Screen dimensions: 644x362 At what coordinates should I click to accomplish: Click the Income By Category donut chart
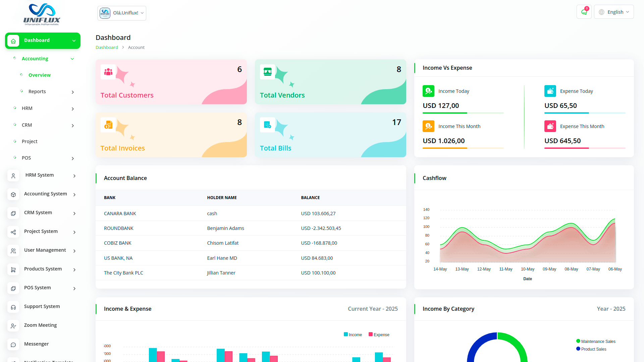click(x=497, y=347)
